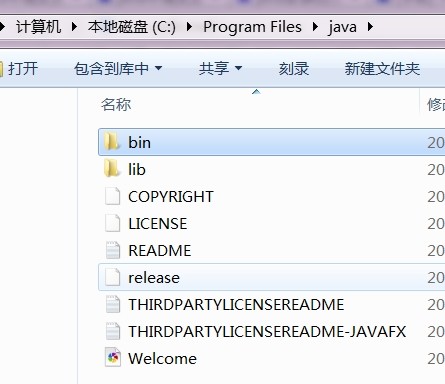Open the 共享 dropdown menu

pyautogui.click(x=220, y=69)
